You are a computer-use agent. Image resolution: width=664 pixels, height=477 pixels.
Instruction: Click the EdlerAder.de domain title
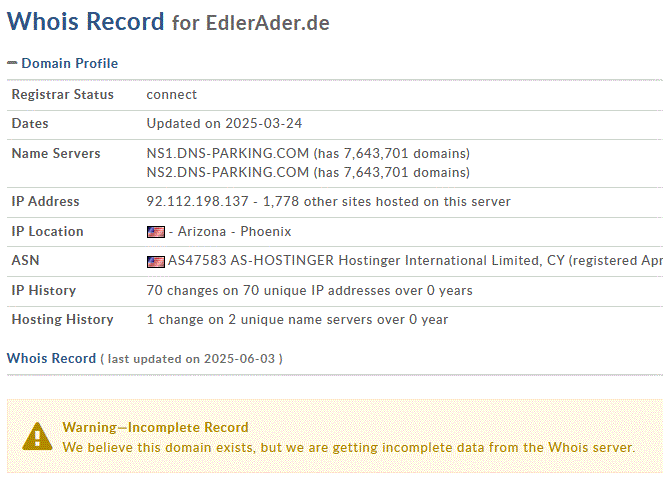268,22
